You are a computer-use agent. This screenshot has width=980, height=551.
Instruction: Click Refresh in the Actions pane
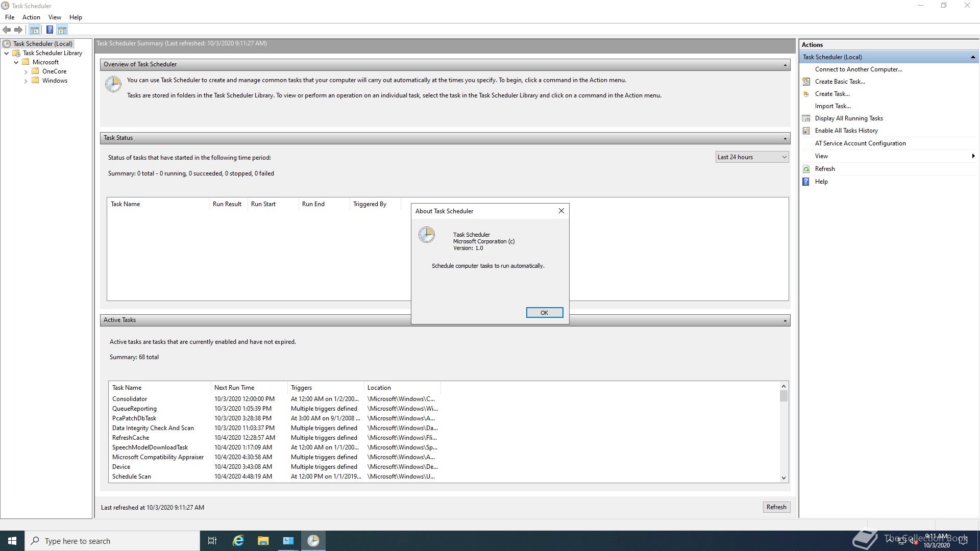pyautogui.click(x=824, y=169)
